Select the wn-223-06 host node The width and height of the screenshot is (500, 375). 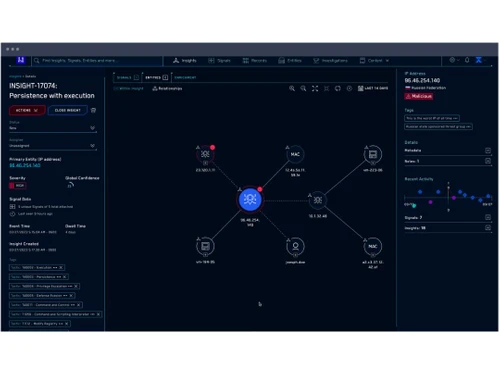[x=373, y=154]
